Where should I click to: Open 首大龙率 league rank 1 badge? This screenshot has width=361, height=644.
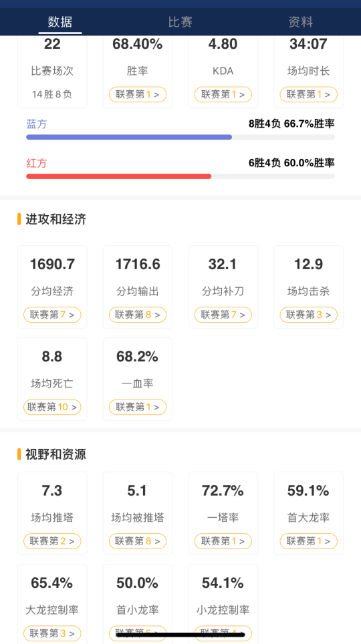point(309,541)
